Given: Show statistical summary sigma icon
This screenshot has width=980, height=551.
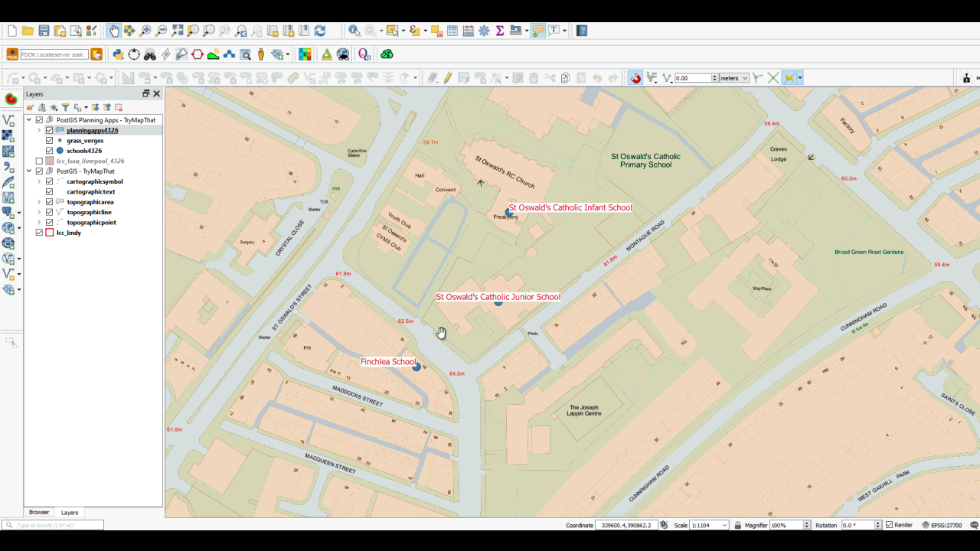Looking at the screenshot, I should pyautogui.click(x=500, y=31).
